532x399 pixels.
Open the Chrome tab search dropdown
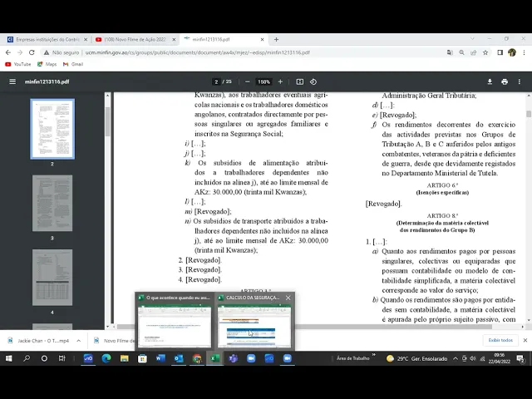click(x=472, y=39)
